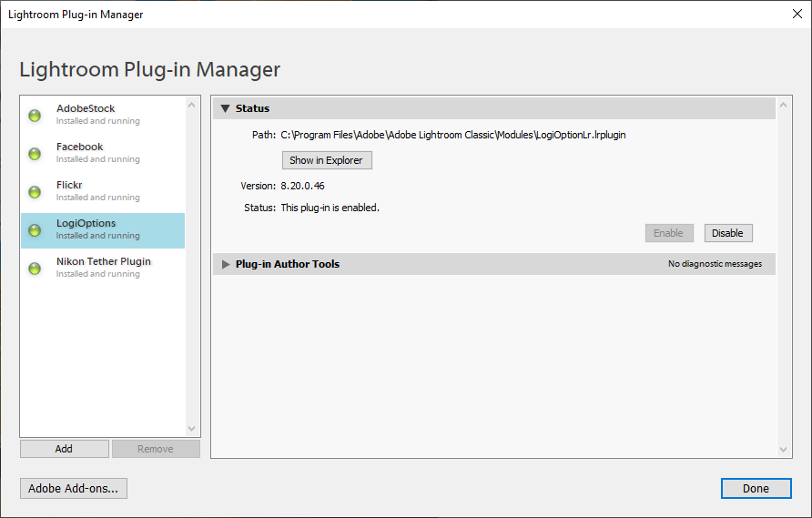Screen dimensions: 812x518
Task: Click the green status light beside Flickr
Action: tap(35, 192)
